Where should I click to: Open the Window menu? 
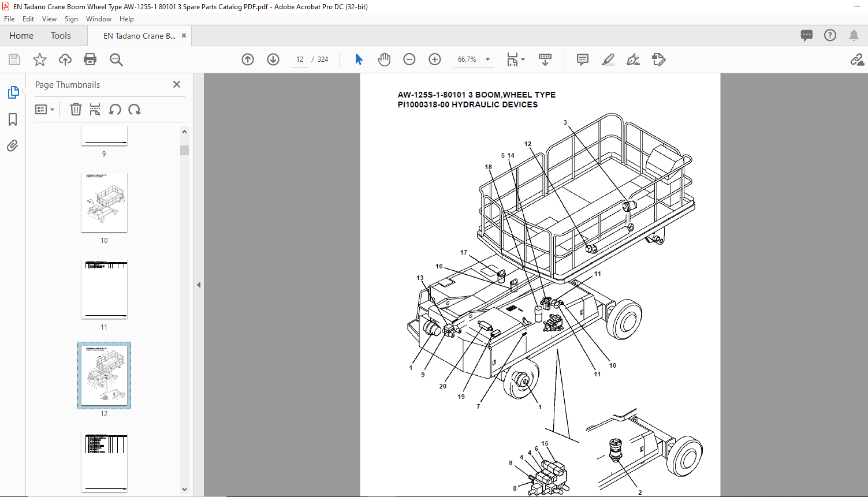[99, 19]
